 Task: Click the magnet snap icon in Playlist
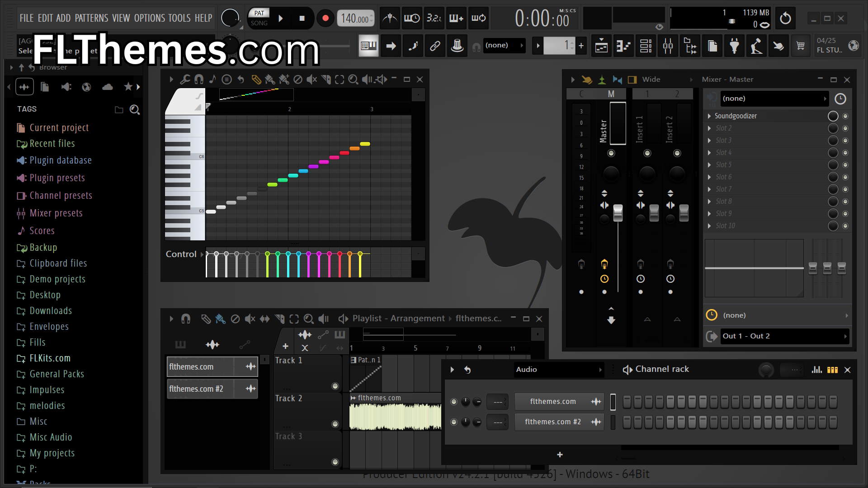pos(185,319)
